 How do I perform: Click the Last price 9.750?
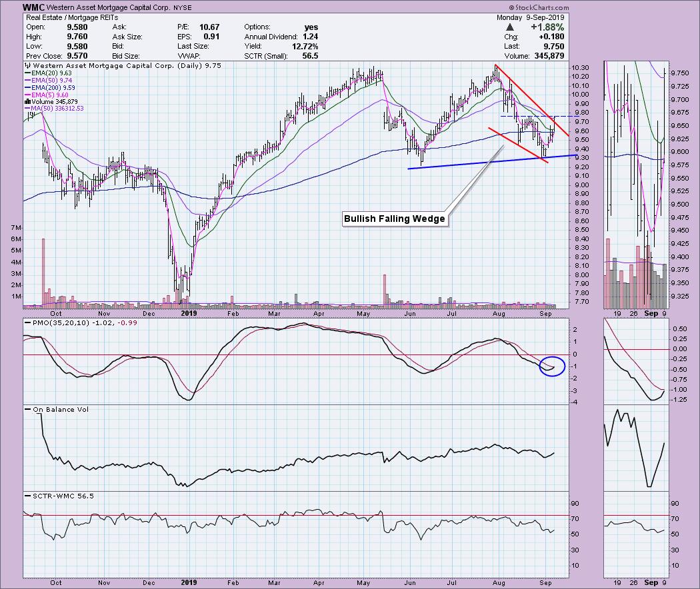tap(553, 47)
